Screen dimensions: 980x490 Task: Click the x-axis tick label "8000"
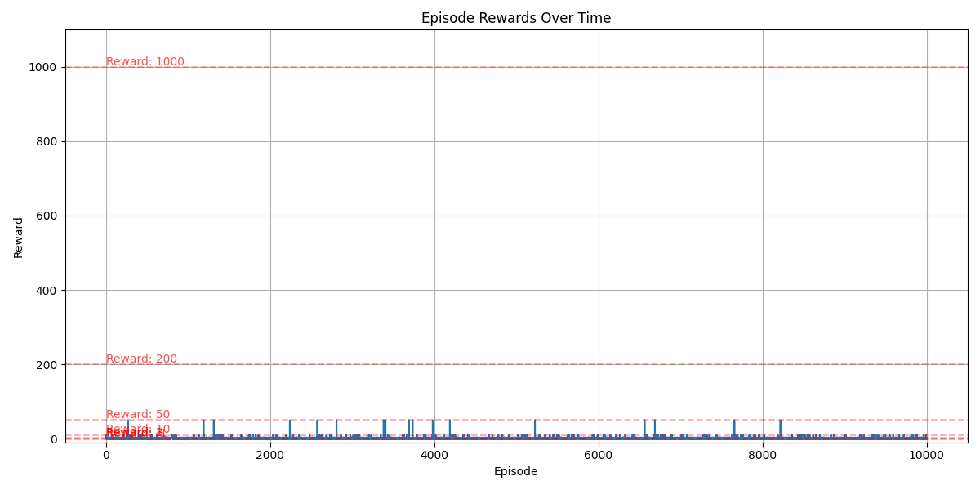[763, 455]
